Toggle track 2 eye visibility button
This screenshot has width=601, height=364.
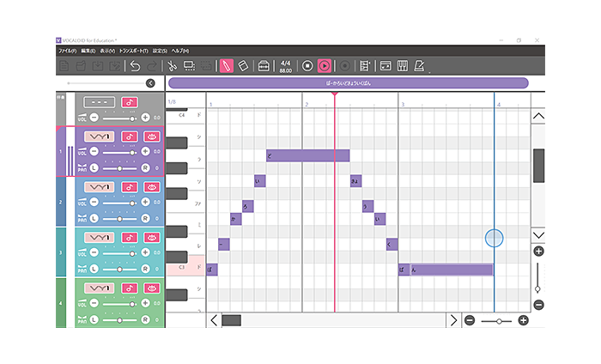click(152, 187)
